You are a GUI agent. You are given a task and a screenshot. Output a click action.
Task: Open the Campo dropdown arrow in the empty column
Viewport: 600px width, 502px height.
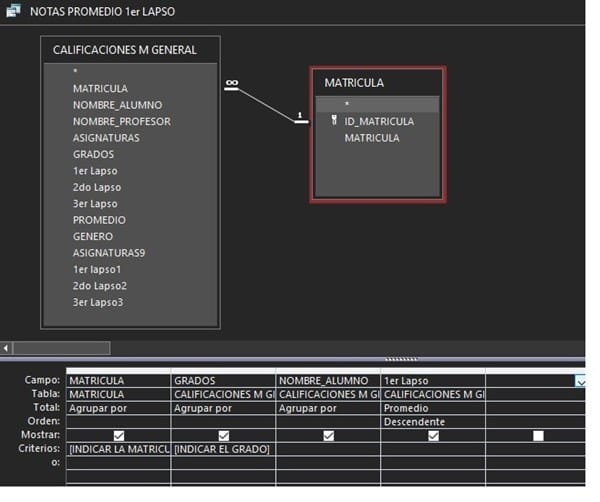click(580, 381)
